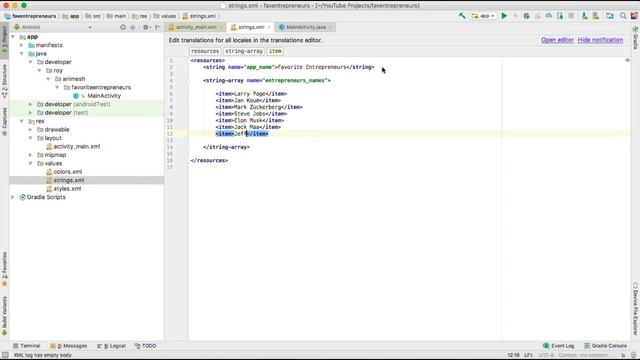
Task: Collapse the app module tree node
Action: [x=13, y=37]
